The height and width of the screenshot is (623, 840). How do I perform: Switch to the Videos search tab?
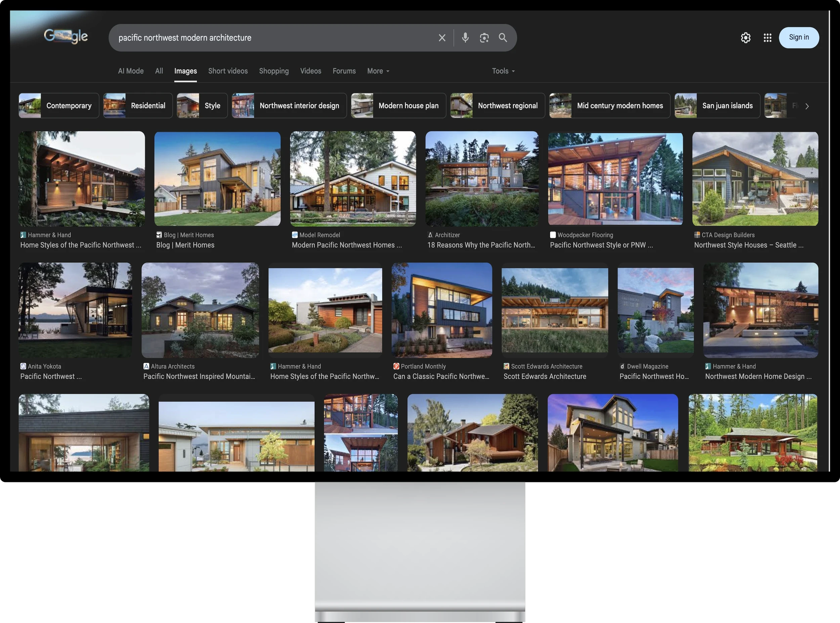tap(310, 71)
